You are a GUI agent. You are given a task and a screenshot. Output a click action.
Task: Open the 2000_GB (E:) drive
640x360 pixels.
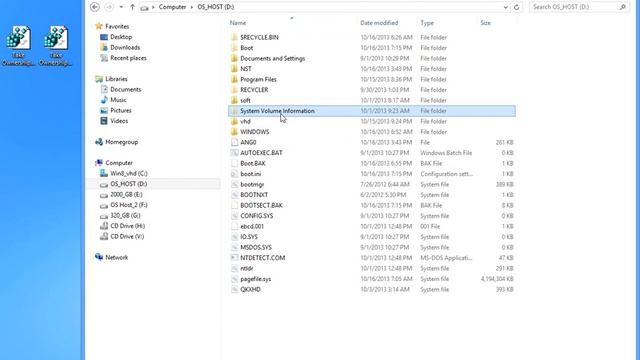click(x=126, y=195)
